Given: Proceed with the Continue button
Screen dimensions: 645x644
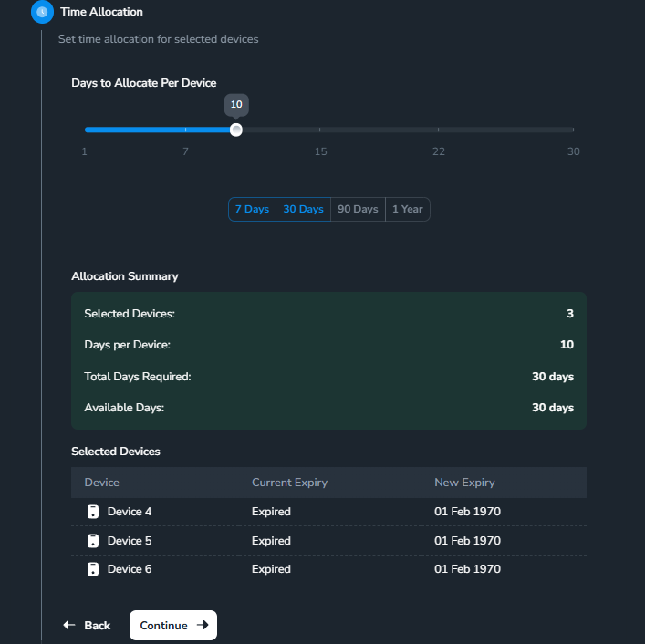Looking at the screenshot, I should tap(173, 625).
